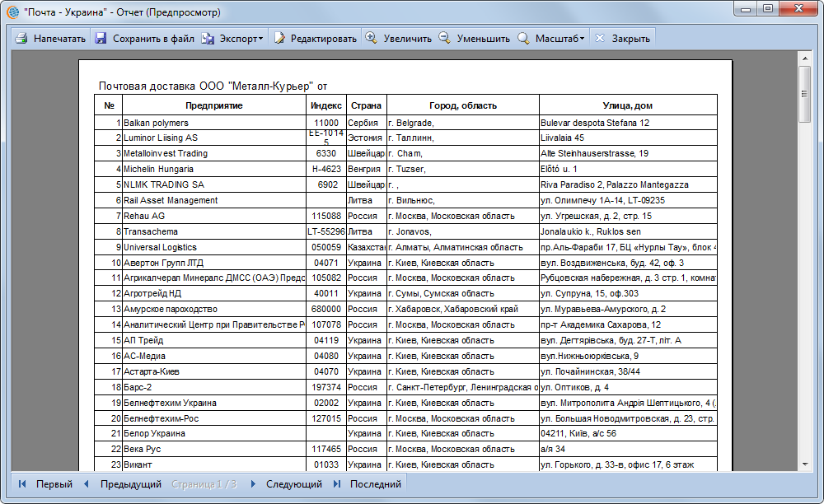Click the Metalloinvest Trading cell
The image size is (824, 504).
coord(214,153)
